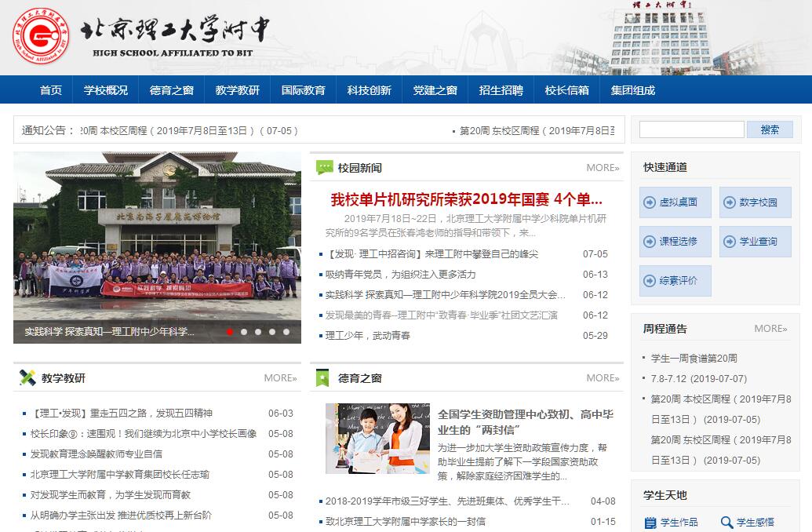Select the first red carousel dot

pyautogui.click(x=230, y=332)
